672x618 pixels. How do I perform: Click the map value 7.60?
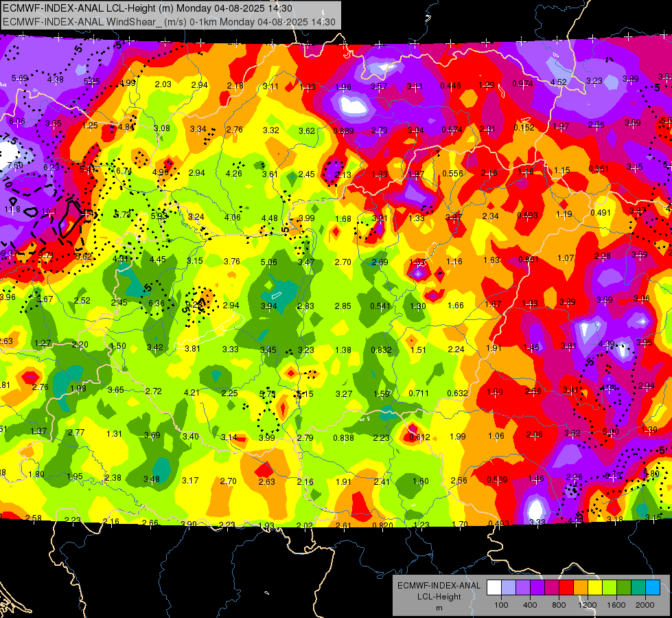pyautogui.click(x=15, y=165)
